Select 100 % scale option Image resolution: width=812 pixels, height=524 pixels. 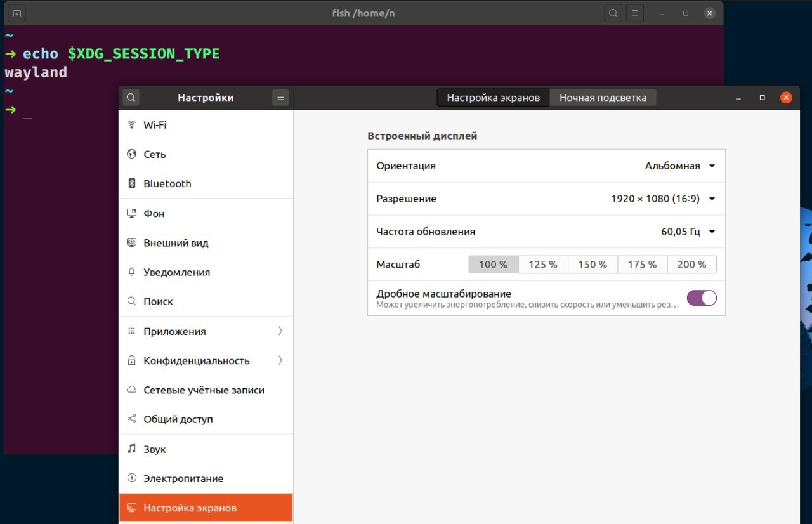494,265
